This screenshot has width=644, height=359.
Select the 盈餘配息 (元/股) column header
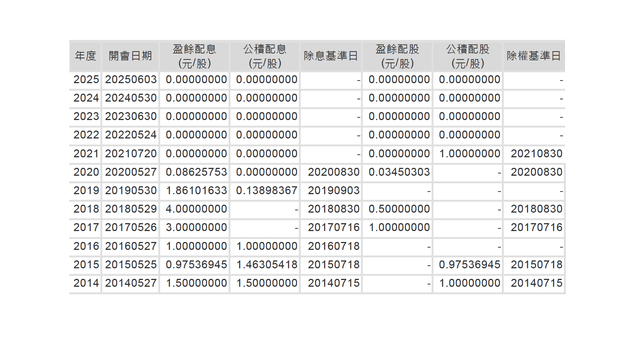[194, 56]
